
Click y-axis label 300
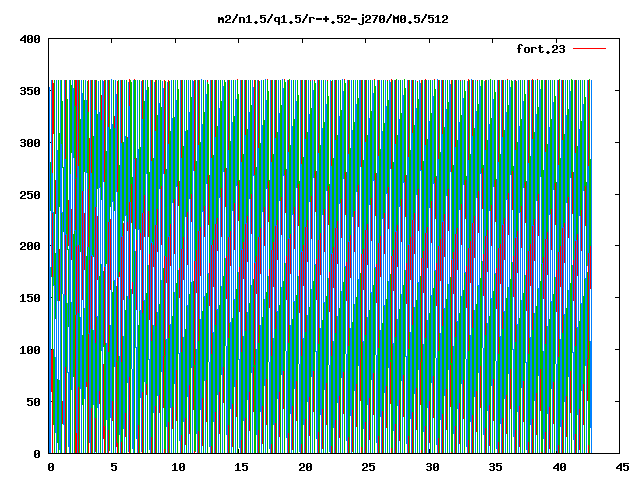[30, 143]
